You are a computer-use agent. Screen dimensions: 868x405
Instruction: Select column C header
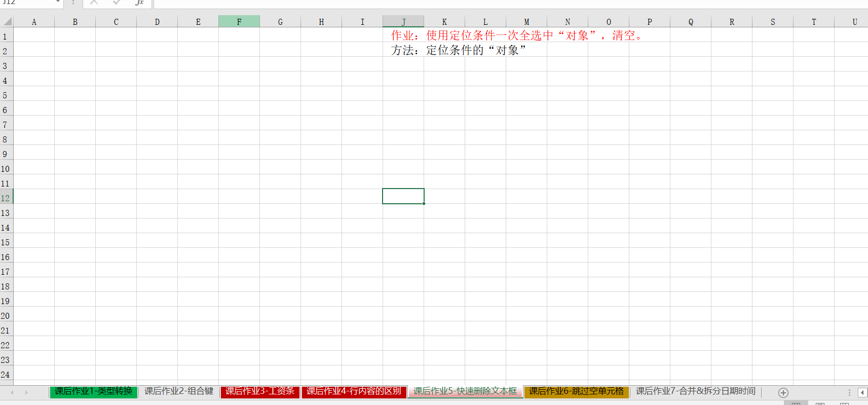[x=116, y=22]
